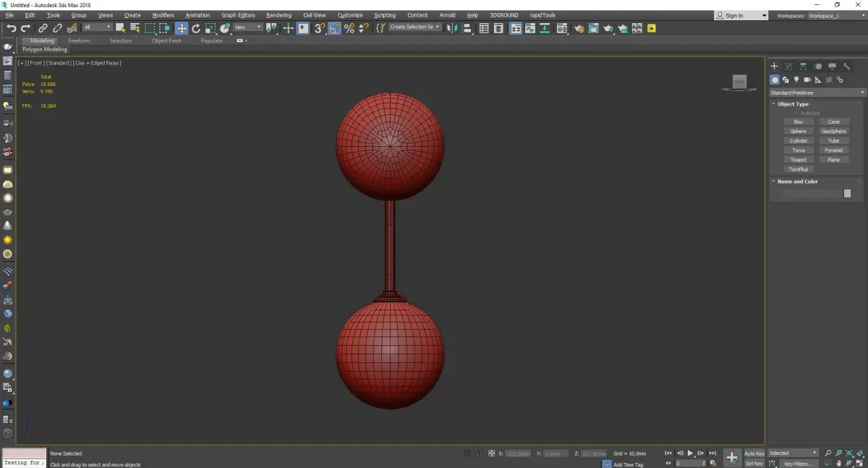Select the Select and Link tool
The image size is (868, 468).
pyautogui.click(x=43, y=28)
